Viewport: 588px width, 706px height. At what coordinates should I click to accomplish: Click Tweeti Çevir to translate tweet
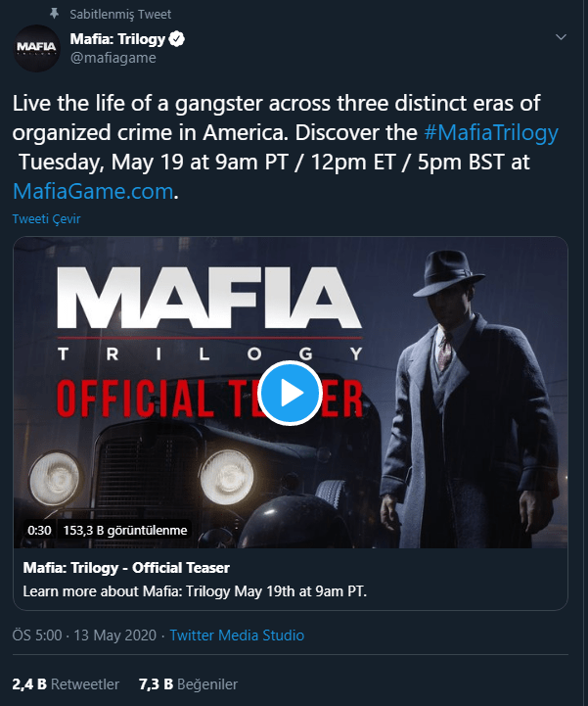coord(46,218)
